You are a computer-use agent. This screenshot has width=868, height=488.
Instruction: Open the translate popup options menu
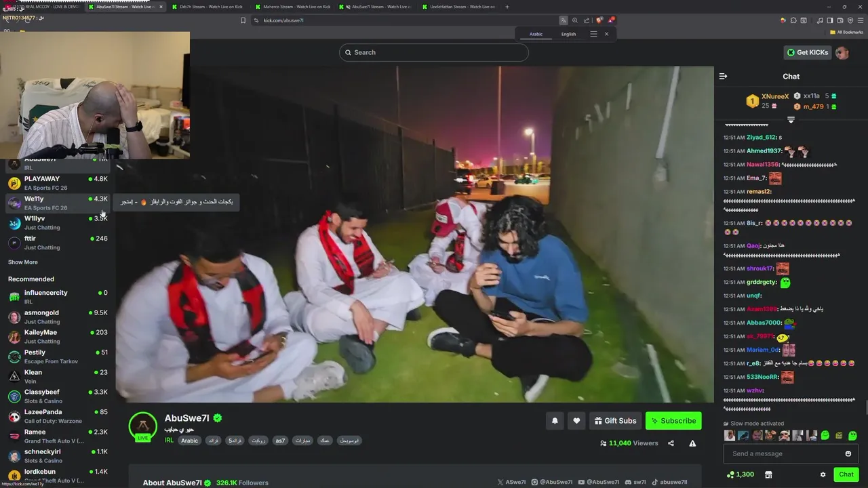[593, 34]
